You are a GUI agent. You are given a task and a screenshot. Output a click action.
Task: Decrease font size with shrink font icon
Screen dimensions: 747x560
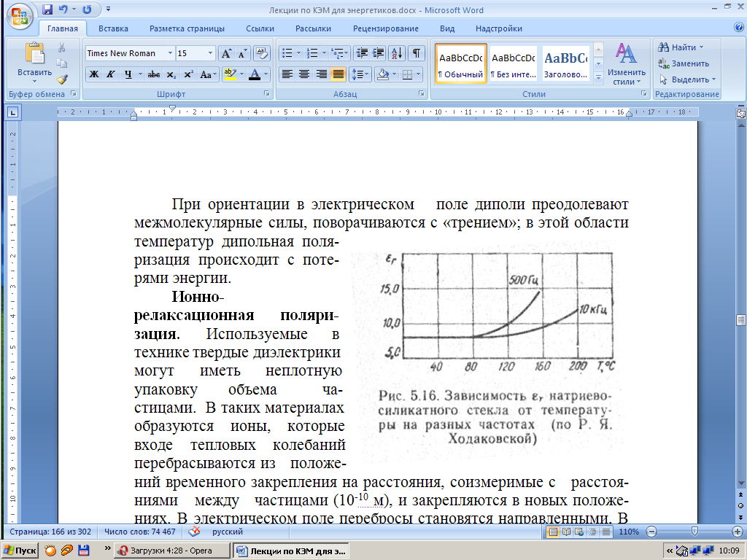tap(242, 53)
